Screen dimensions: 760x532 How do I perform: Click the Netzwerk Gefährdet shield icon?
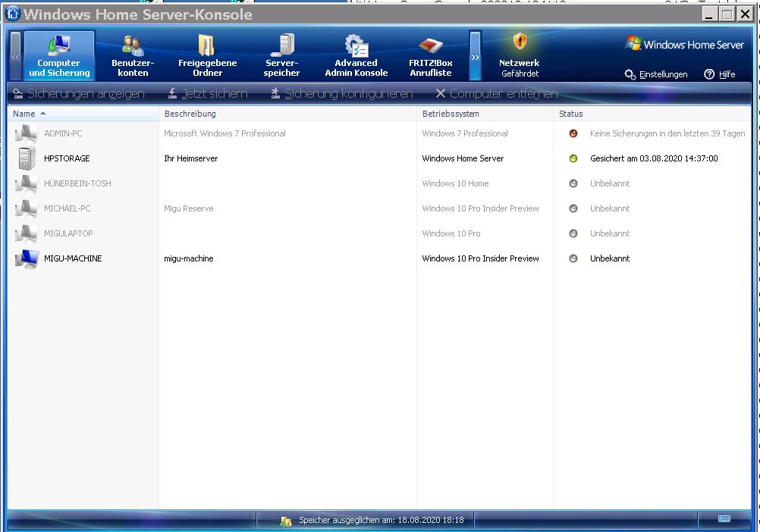tap(520, 42)
